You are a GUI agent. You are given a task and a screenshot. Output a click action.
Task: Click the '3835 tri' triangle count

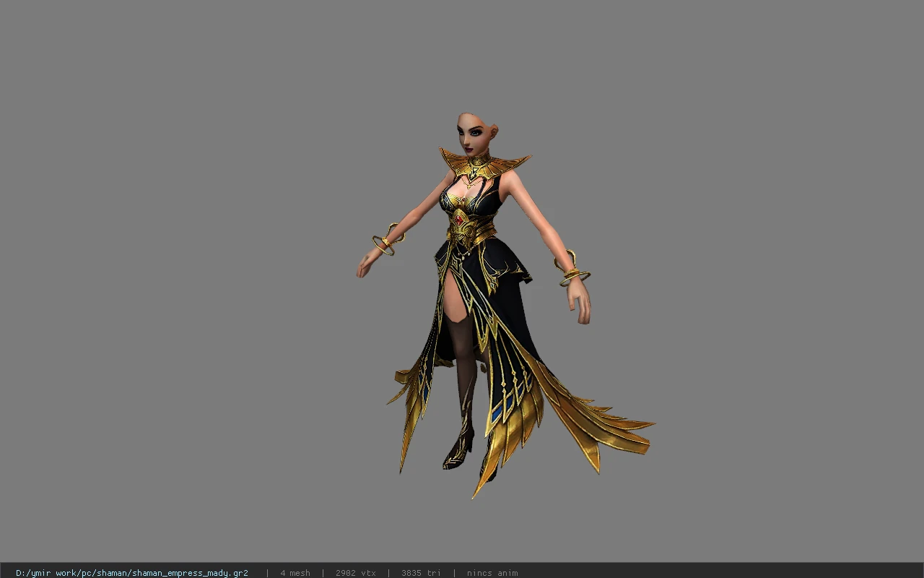(421, 573)
